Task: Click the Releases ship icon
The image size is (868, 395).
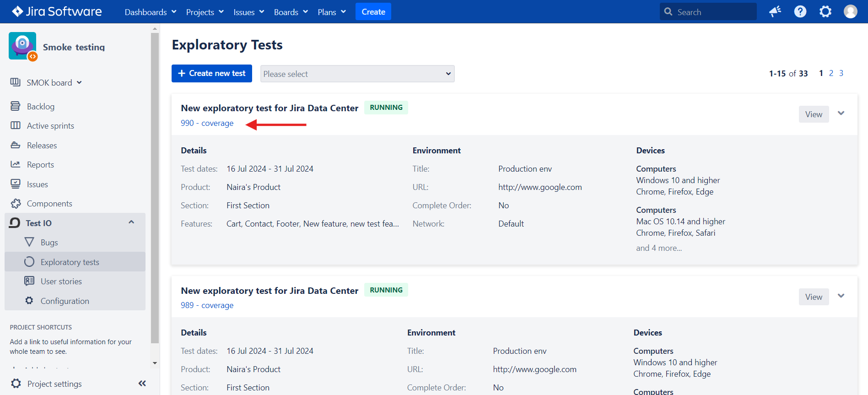Action: (x=16, y=145)
